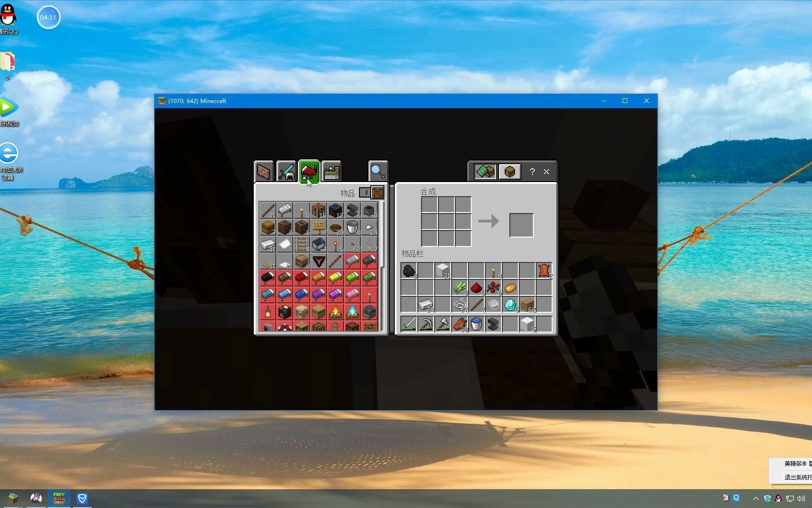Select the redstone dust in inventory
Viewport: 812px width, 508px height.
point(476,288)
